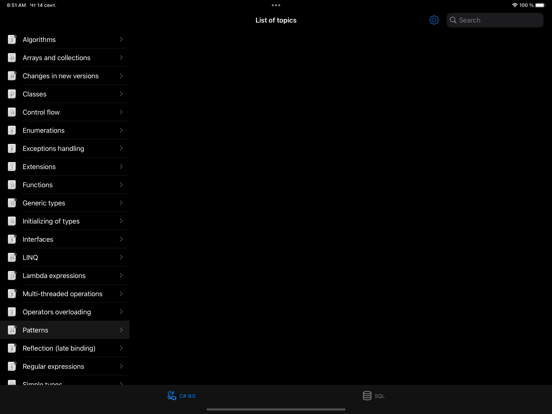This screenshot has height=414, width=552.
Task: Expand the Algorithms chevron
Action: click(121, 39)
